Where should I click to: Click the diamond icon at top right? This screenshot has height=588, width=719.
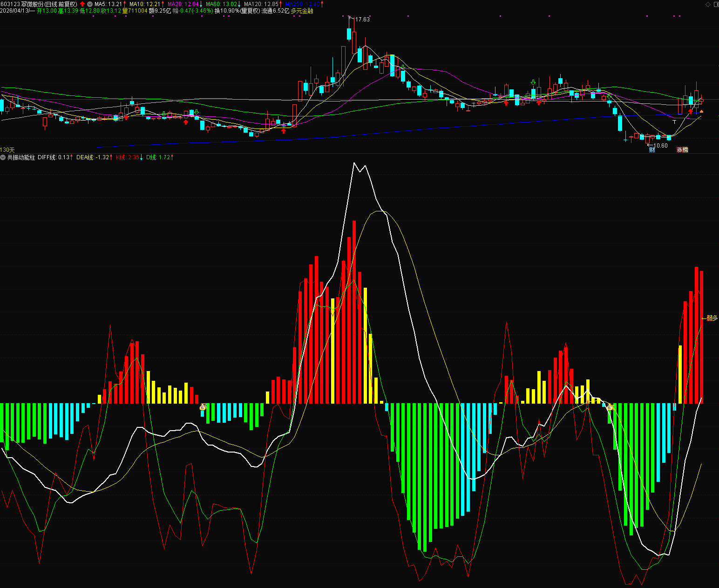pos(708,4)
